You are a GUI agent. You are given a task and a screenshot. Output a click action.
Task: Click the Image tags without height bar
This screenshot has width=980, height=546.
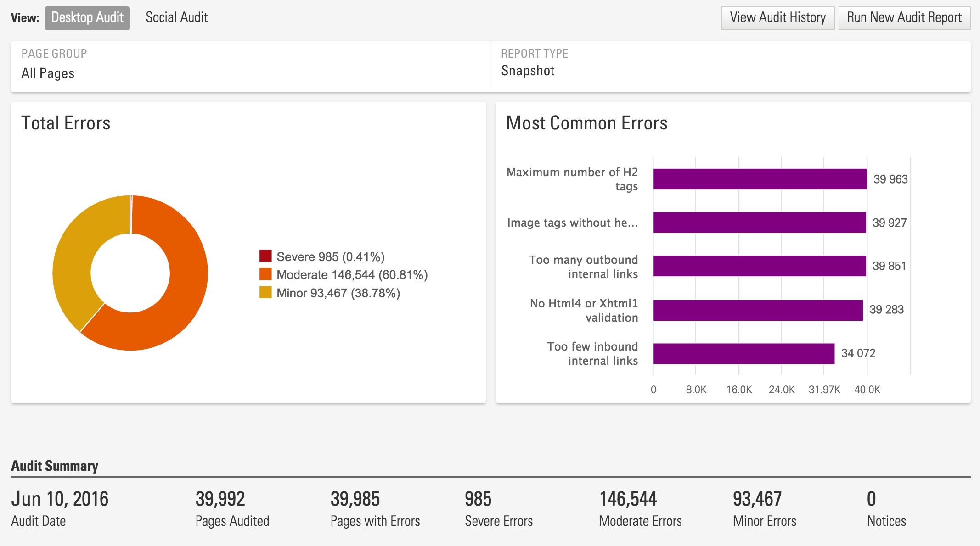pyautogui.click(x=759, y=223)
